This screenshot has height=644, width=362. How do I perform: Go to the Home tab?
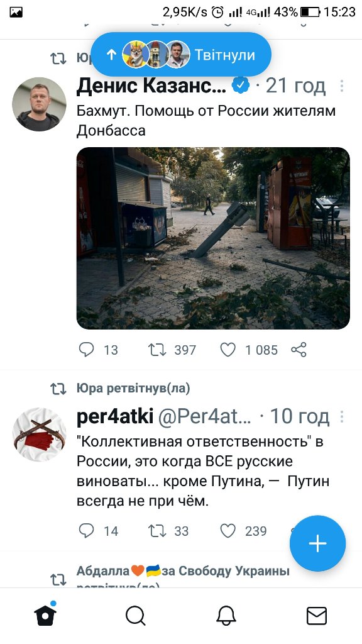click(45, 615)
